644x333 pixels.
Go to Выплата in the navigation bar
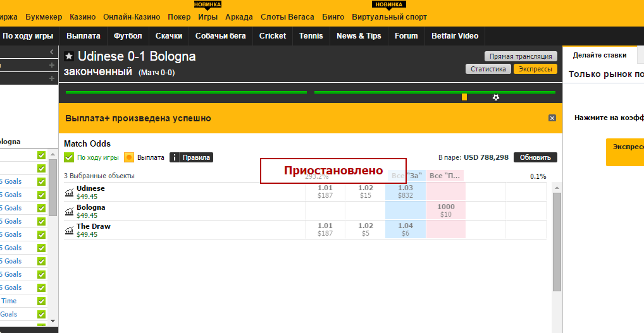tap(84, 36)
